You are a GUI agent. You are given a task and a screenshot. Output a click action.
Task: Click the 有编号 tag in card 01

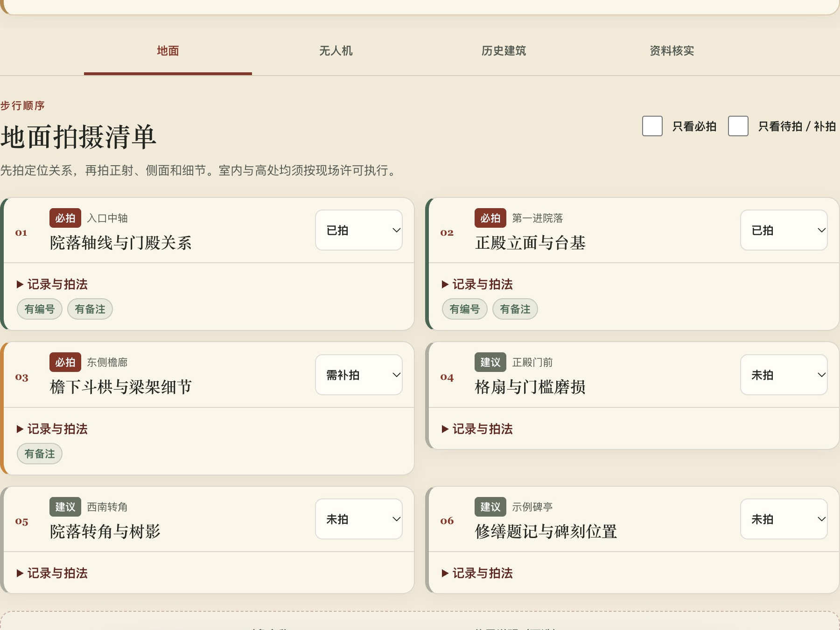pos(40,309)
